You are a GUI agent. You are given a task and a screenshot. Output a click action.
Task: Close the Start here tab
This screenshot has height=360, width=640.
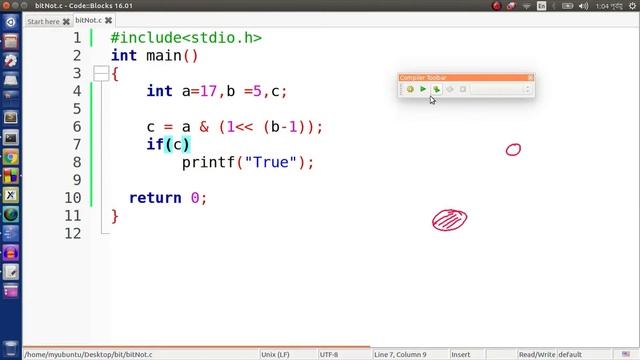66,22
